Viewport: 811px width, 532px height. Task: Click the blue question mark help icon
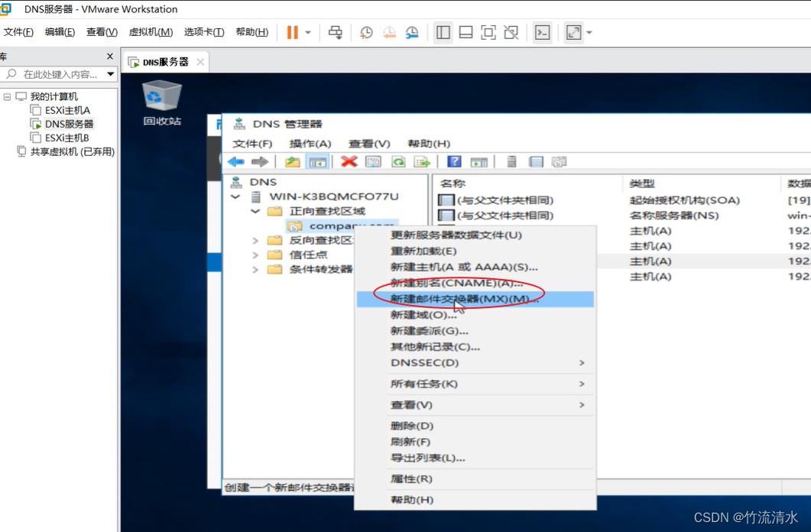tap(454, 162)
